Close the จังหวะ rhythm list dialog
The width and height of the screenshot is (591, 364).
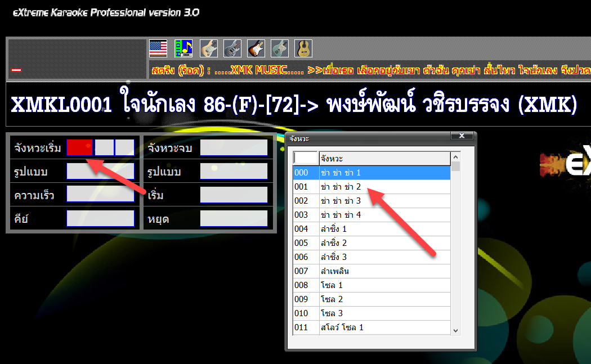coord(462,136)
